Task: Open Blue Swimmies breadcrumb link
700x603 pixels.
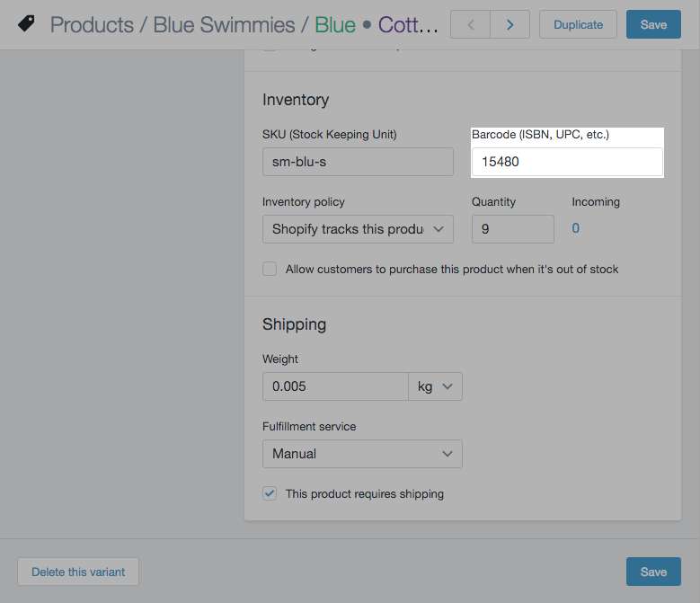Action: (x=224, y=25)
